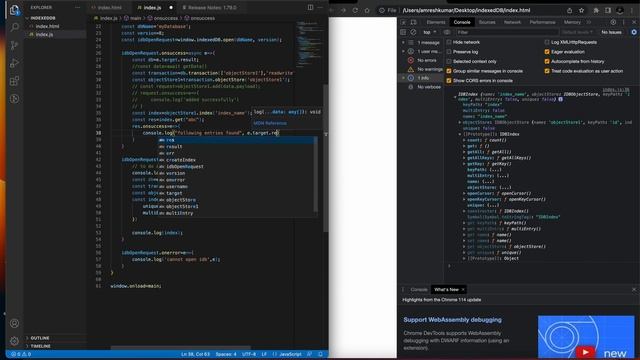This screenshot has height=360, width=640.
Task: Click the JavaScript language mode in the status bar
Action: coord(290,354)
